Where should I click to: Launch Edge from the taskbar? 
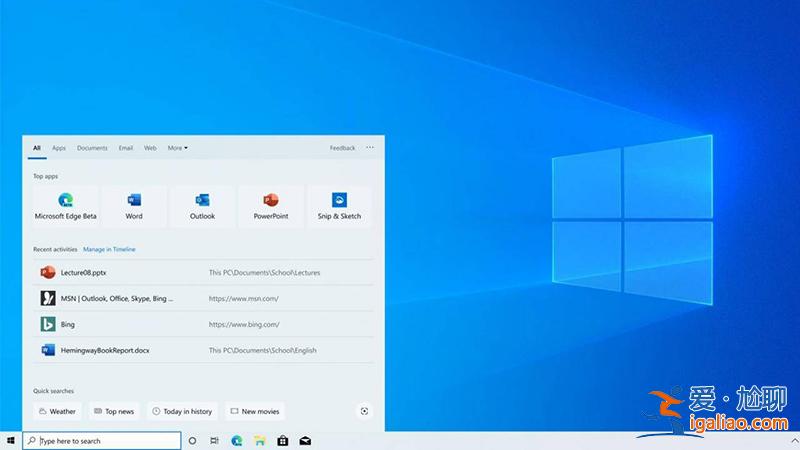pyautogui.click(x=237, y=441)
